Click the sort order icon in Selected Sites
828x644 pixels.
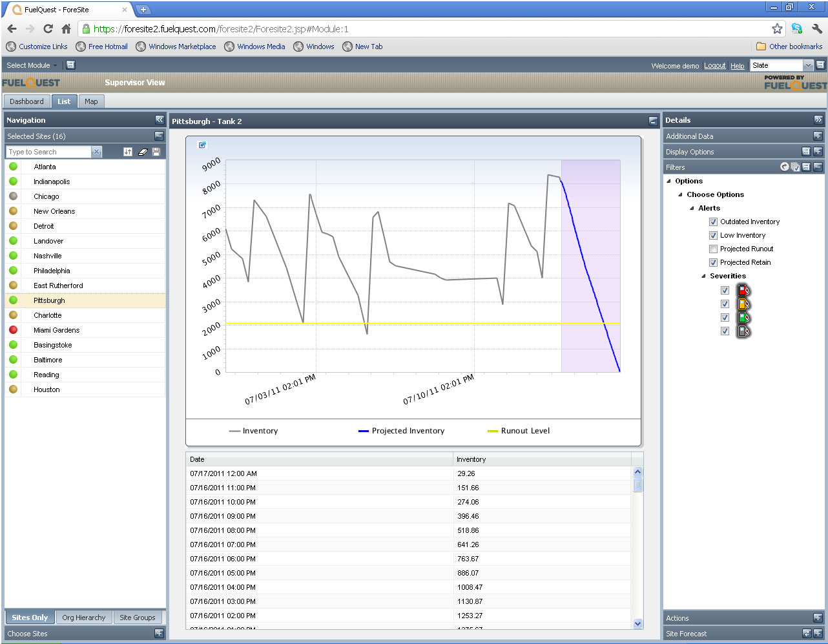[x=128, y=152]
